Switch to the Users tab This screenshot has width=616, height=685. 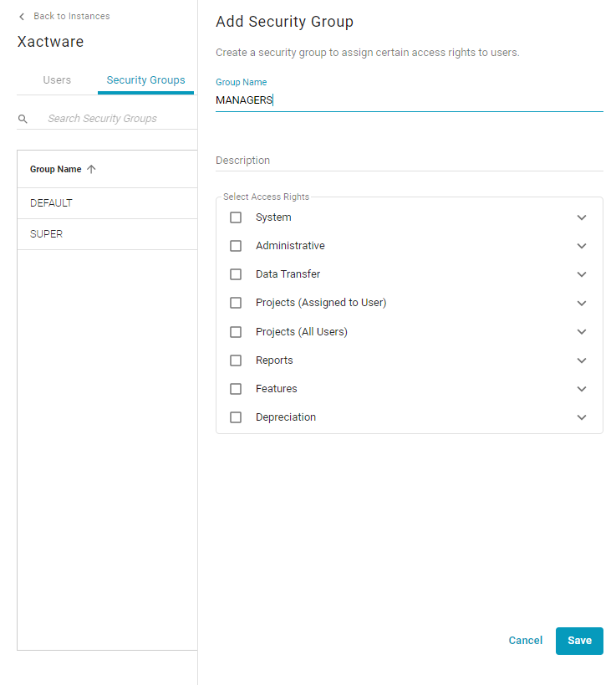pos(57,80)
